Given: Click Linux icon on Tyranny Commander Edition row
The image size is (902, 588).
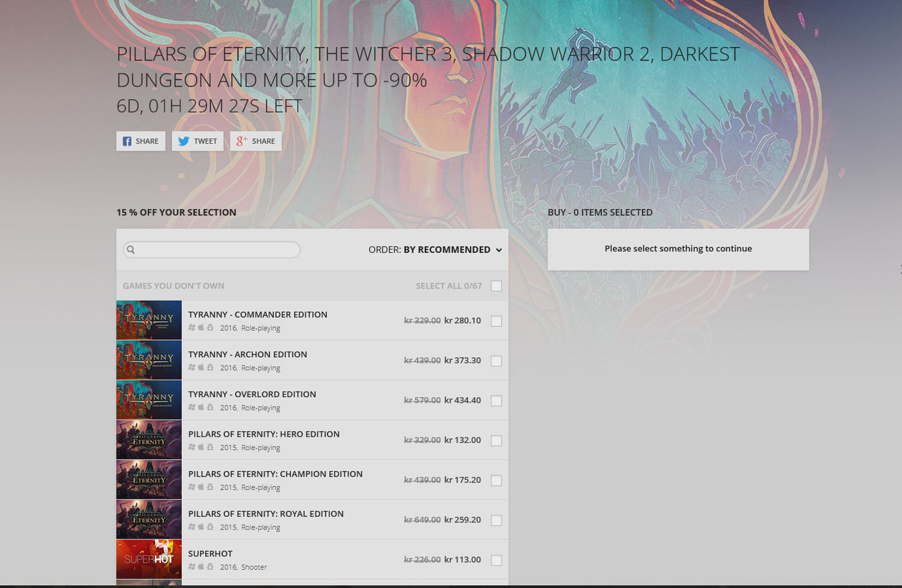Looking at the screenshot, I should pos(210,327).
